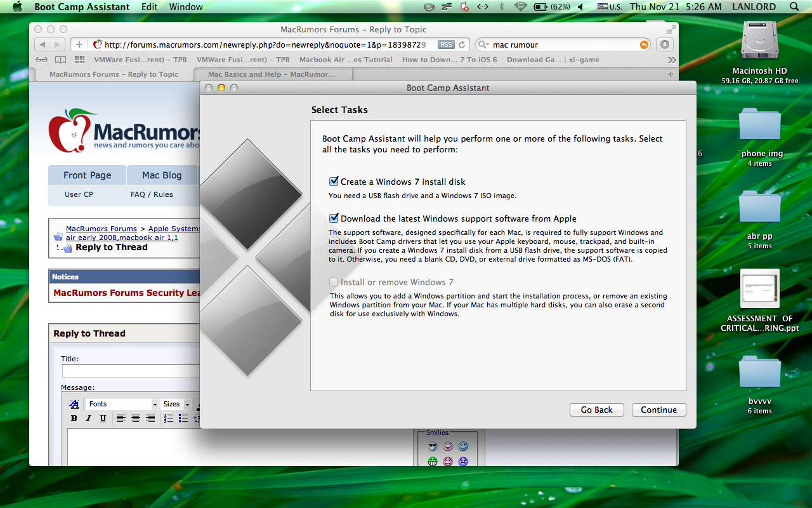Open the 'MacRumors Forums' breadcrumb link
The width and height of the screenshot is (812, 508).
(x=101, y=229)
